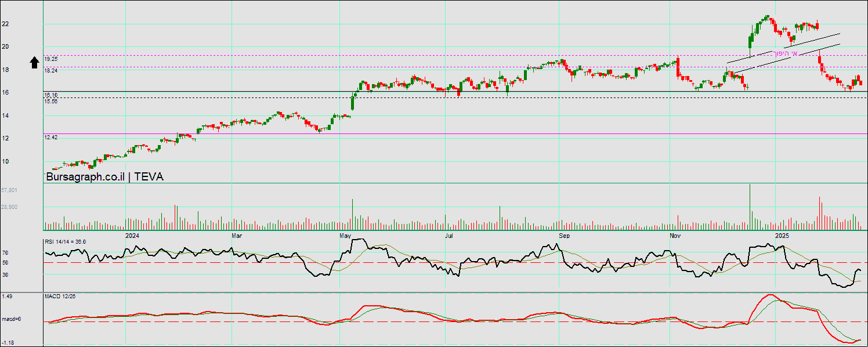Click the 2024 date axis label

pos(132,236)
